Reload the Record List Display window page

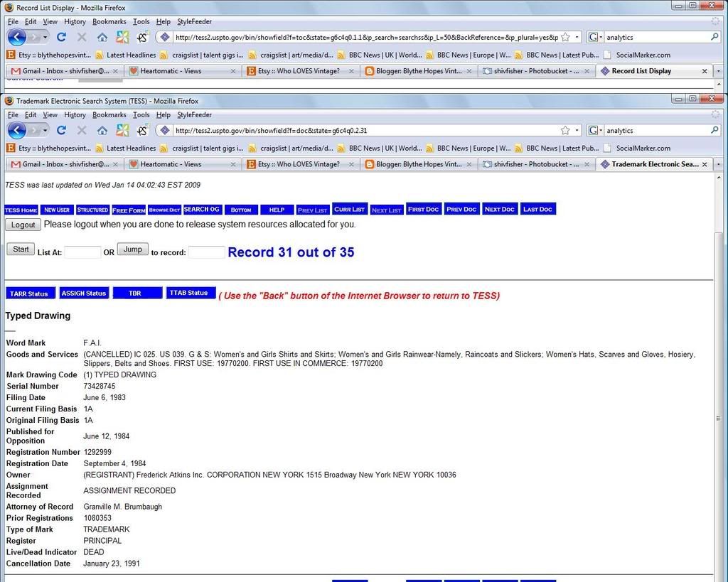click(x=61, y=37)
